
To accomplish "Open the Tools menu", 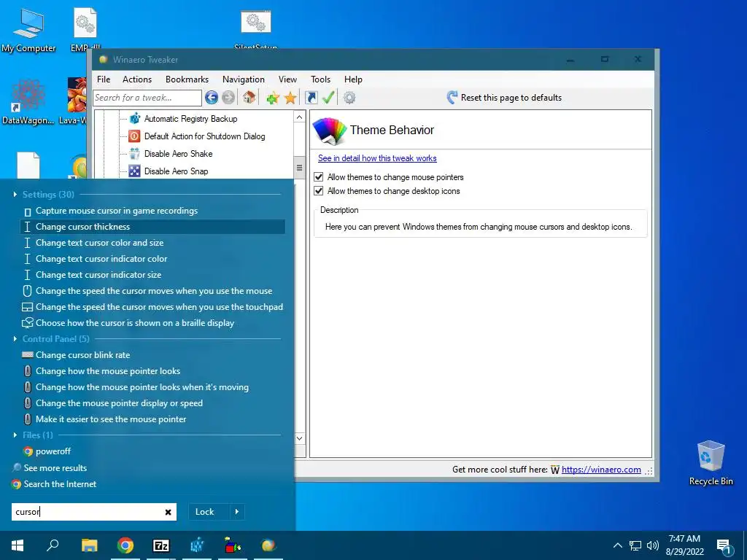I will click(321, 79).
